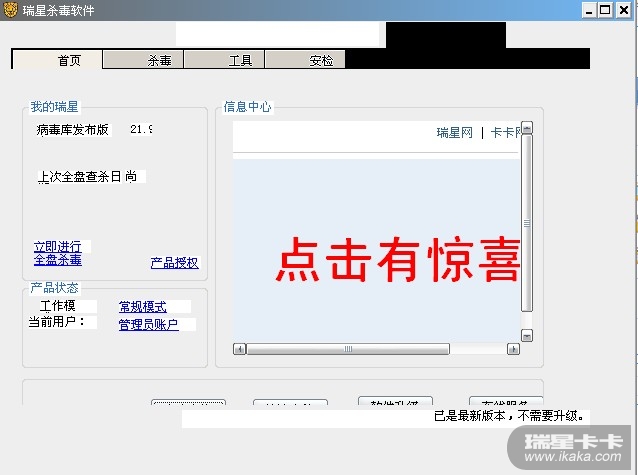Screen dimensions: 638x475
Task: Open the 瑞星网 link in info center
Action: 454,133
